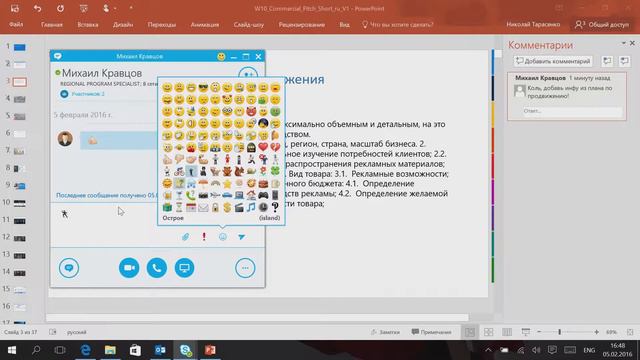Insert the house emoticon
This screenshot has height=360, width=640.
point(251,195)
